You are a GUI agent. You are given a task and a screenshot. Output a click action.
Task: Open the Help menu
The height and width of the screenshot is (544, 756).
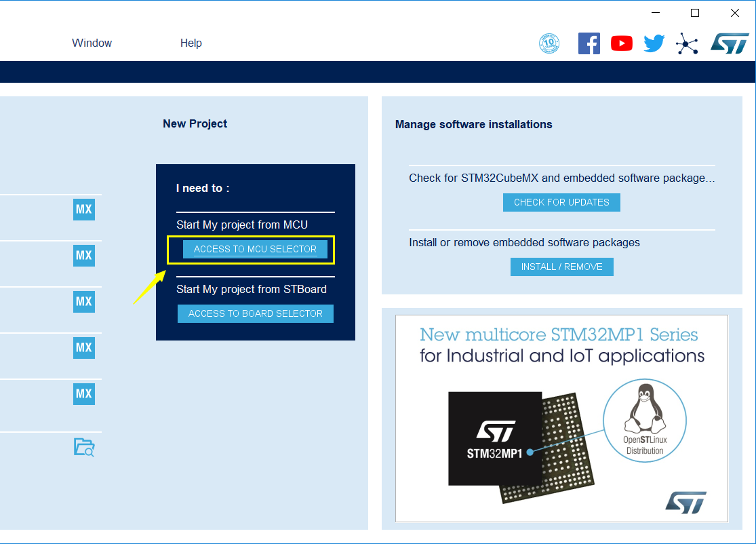pyautogui.click(x=191, y=43)
